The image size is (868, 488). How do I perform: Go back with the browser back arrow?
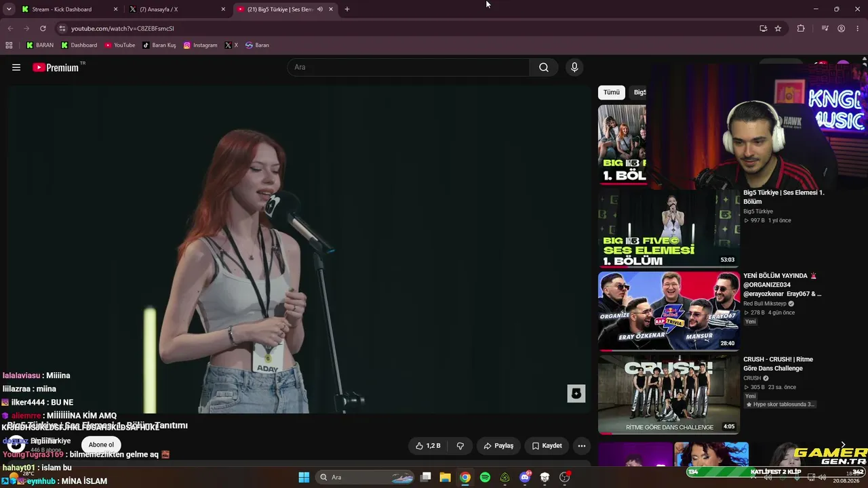[10, 28]
